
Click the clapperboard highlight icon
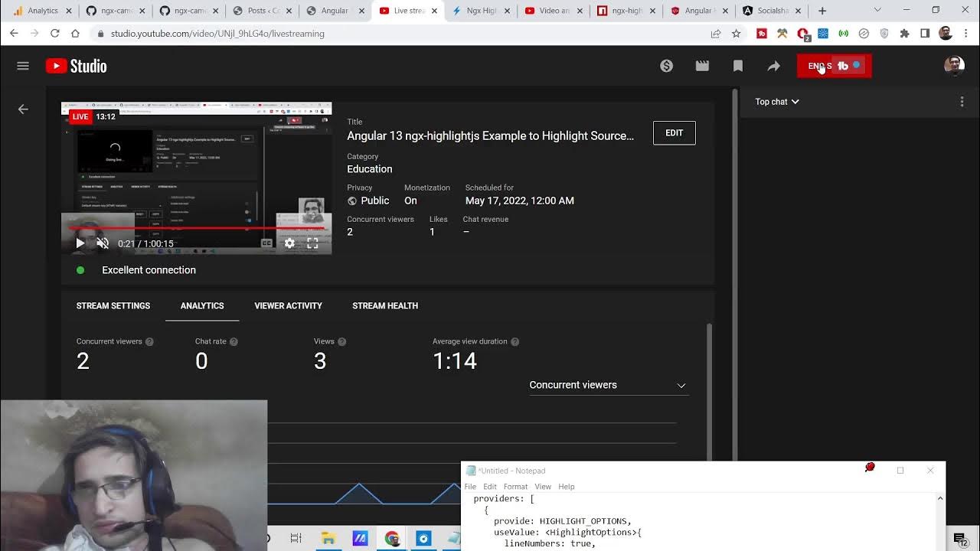702,66
